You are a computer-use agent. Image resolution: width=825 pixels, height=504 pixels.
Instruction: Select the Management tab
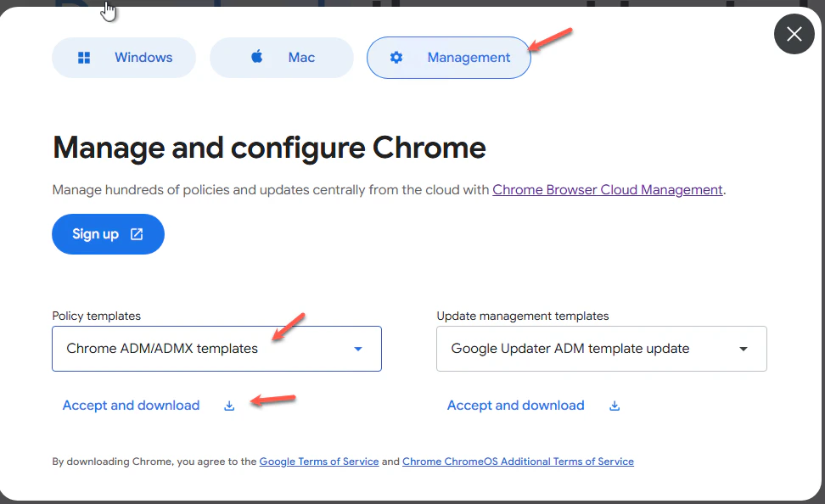[449, 58]
